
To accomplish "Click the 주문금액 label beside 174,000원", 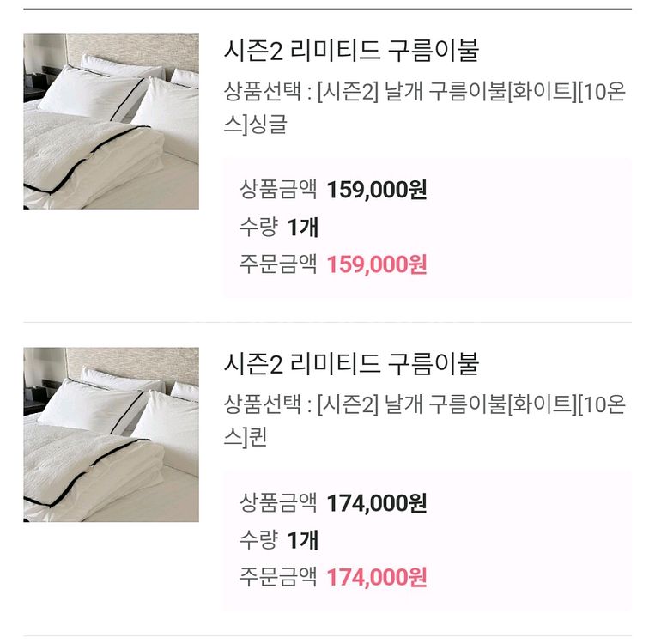I will pyautogui.click(x=278, y=577).
